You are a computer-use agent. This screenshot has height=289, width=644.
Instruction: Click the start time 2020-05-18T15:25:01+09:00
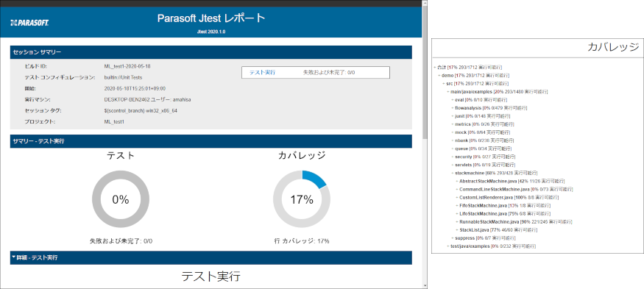tap(135, 88)
